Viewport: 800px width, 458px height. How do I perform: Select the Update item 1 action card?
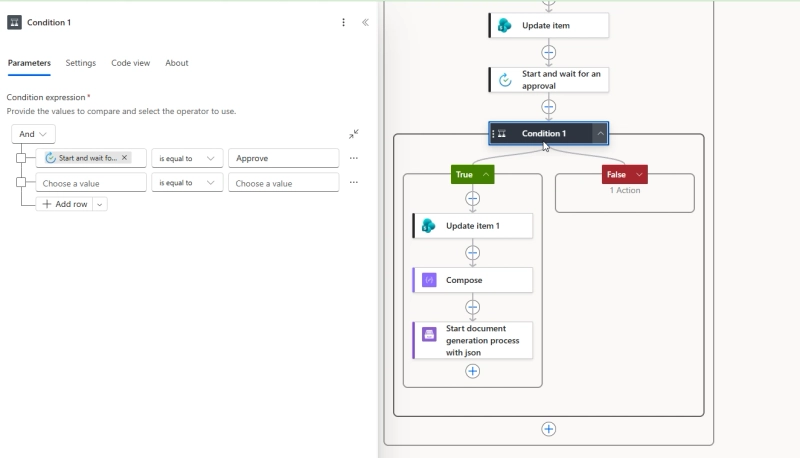click(x=472, y=226)
